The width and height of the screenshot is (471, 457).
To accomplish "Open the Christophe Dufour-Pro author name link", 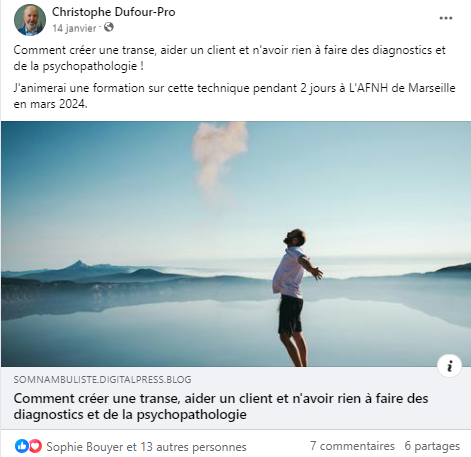I will coord(113,12).
